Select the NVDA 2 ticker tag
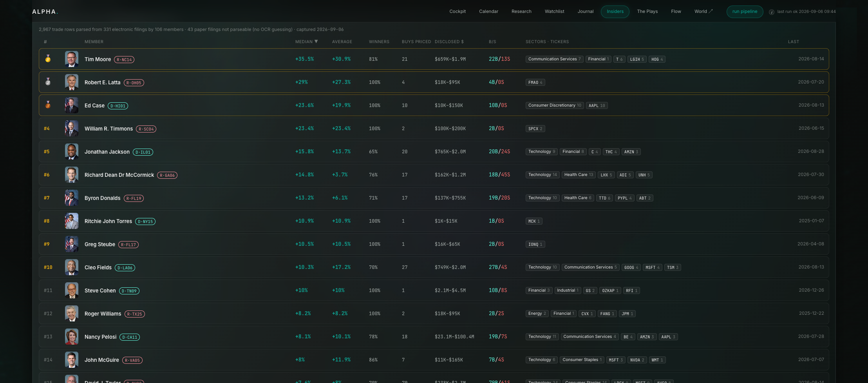868x383 pixels. 637,360
